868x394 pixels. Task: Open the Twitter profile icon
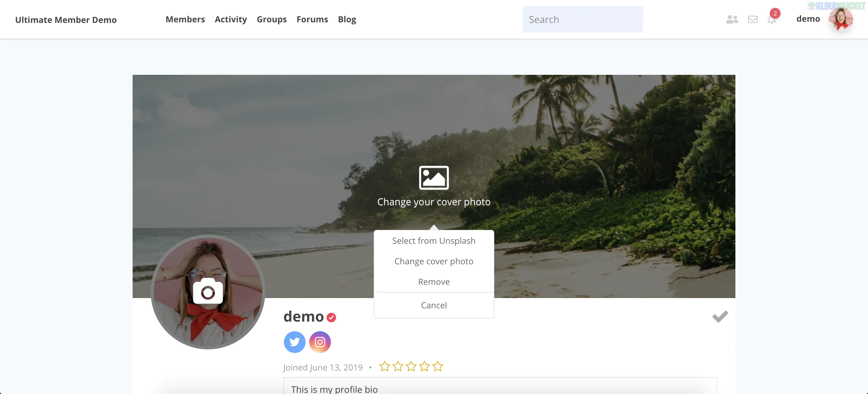click(294, 342)
